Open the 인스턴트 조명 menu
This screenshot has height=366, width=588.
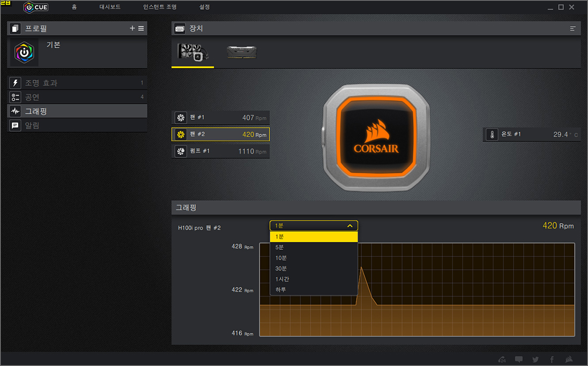[x=160, y=7]
